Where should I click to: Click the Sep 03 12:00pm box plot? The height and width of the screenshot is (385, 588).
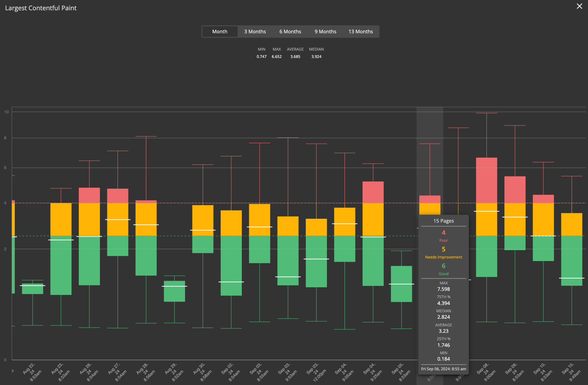pos(316,253)
